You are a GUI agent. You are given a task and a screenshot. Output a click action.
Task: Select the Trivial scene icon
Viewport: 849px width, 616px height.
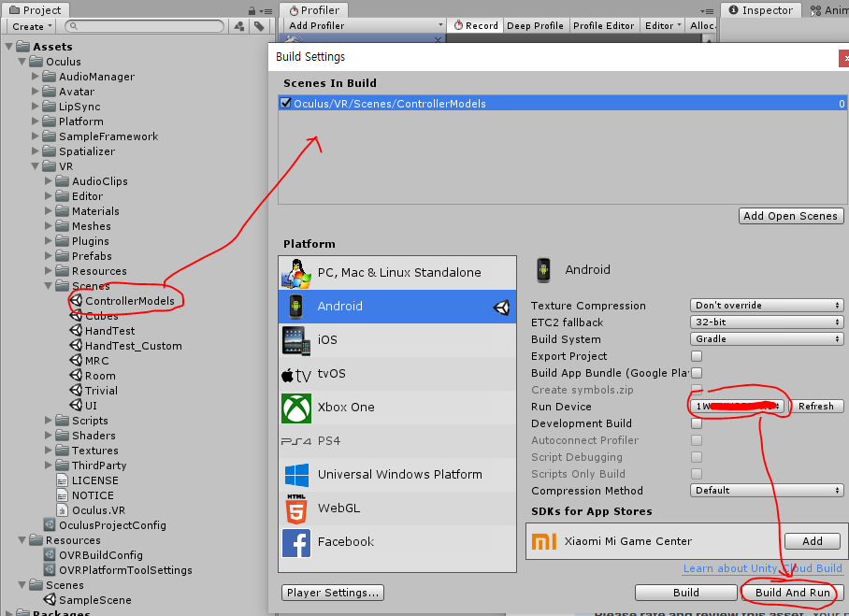76,391
